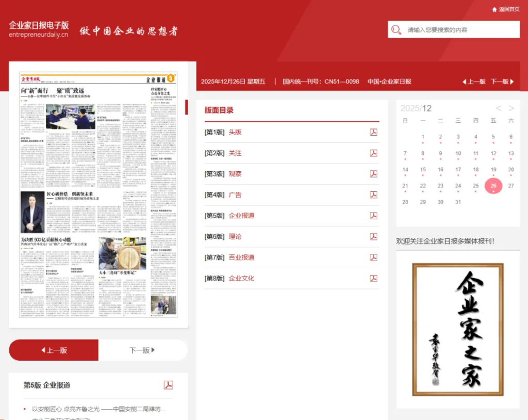
Task: Download PDF of 第6版 理论
Action: click(x=373, y=236)
